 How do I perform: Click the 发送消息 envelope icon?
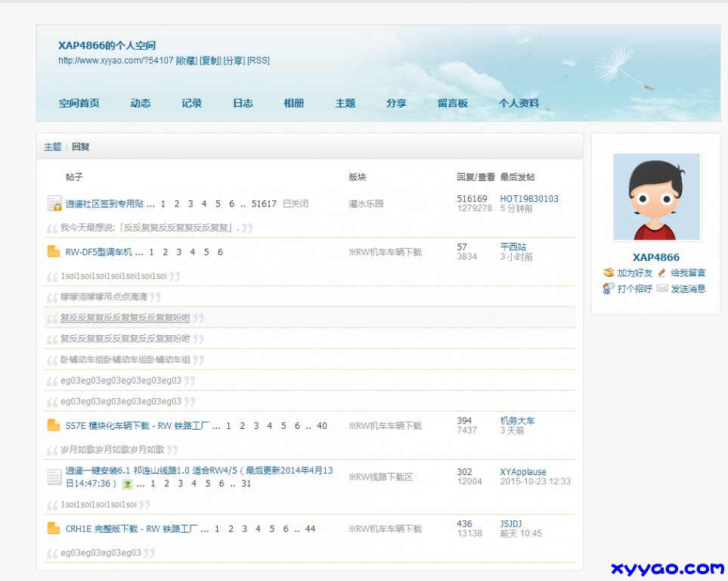coord(662,289)
